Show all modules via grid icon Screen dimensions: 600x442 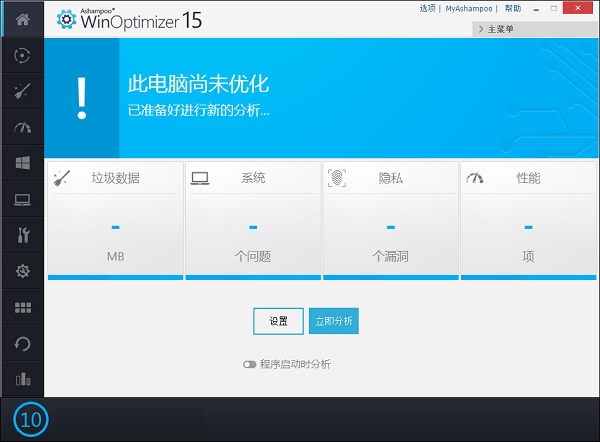[x=23, y=308]
